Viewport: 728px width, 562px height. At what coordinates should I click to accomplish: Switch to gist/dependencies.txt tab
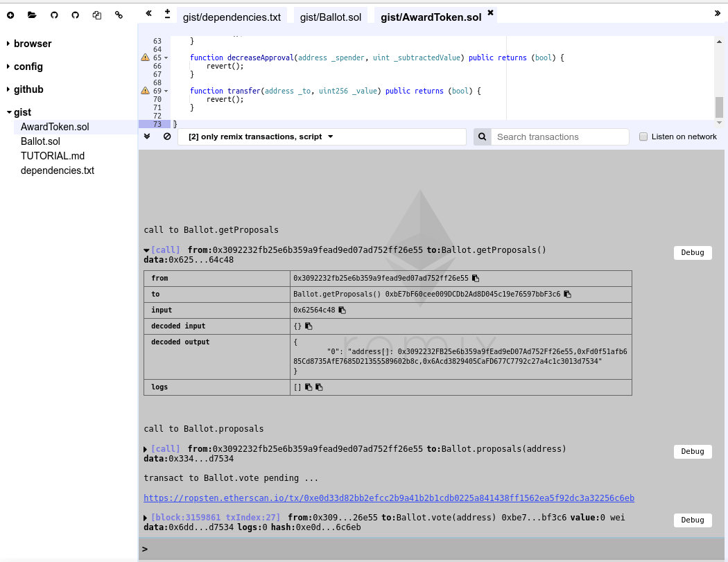[232, 17]
